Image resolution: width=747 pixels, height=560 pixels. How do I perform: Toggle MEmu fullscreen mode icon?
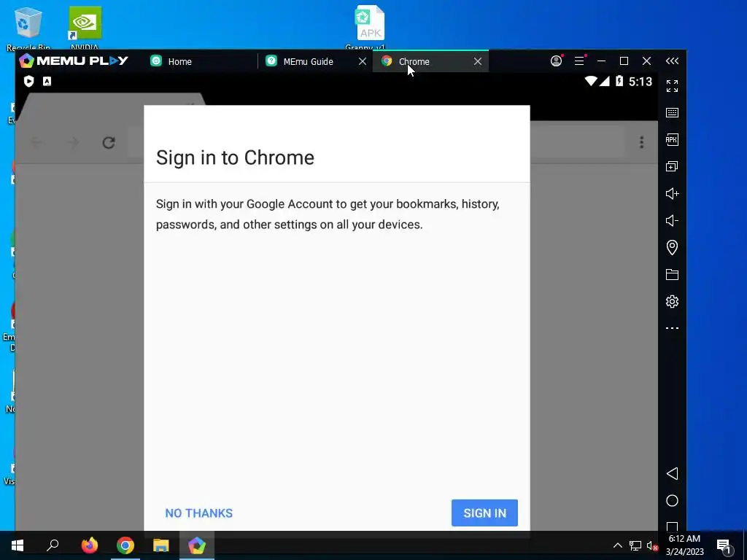(672, 86)
